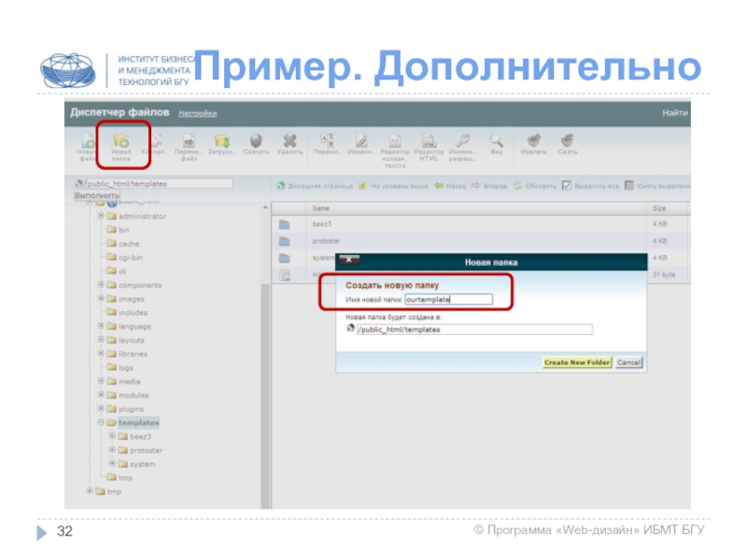
Task: Expand the libraries folder
Action: pos(101,354)
